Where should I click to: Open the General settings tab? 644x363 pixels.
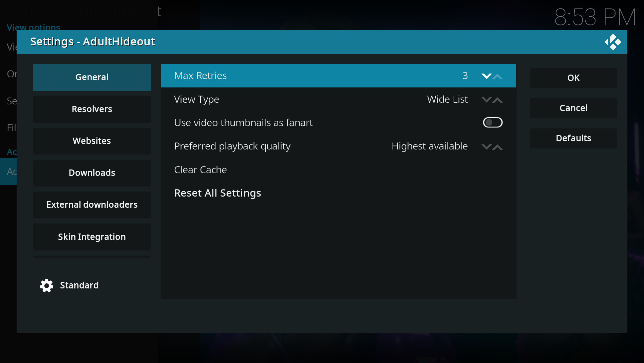tap(92, 77)
